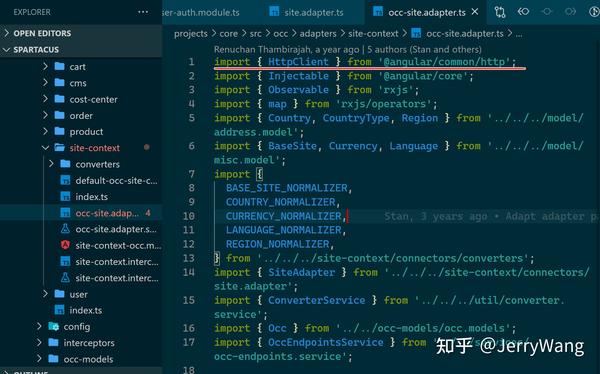Image resolution: width=600 pixels, height=374 pixels.
Task: Click the projects breadcrumb segment
Action: tap(191, 34)
